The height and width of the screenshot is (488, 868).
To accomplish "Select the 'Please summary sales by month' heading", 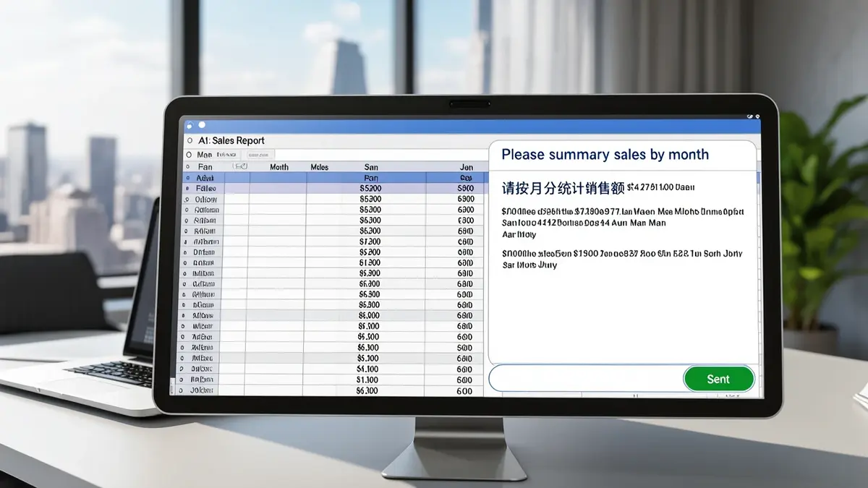I will pyautogui.click(x=605, y=154).
